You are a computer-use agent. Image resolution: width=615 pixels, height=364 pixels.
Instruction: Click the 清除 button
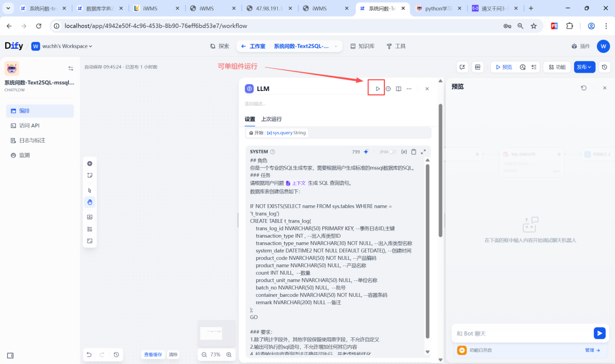(x=173, y=354)
